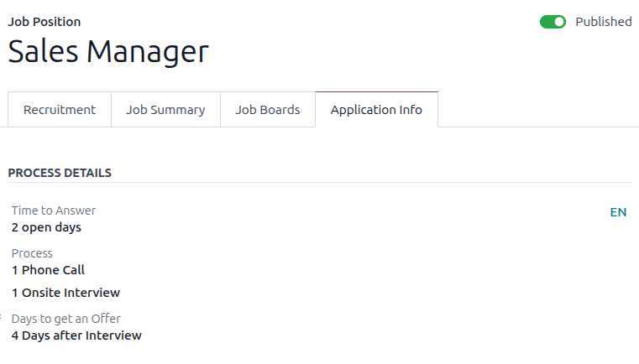Click the Process field label
639x364 pixels.
point(32,253)
